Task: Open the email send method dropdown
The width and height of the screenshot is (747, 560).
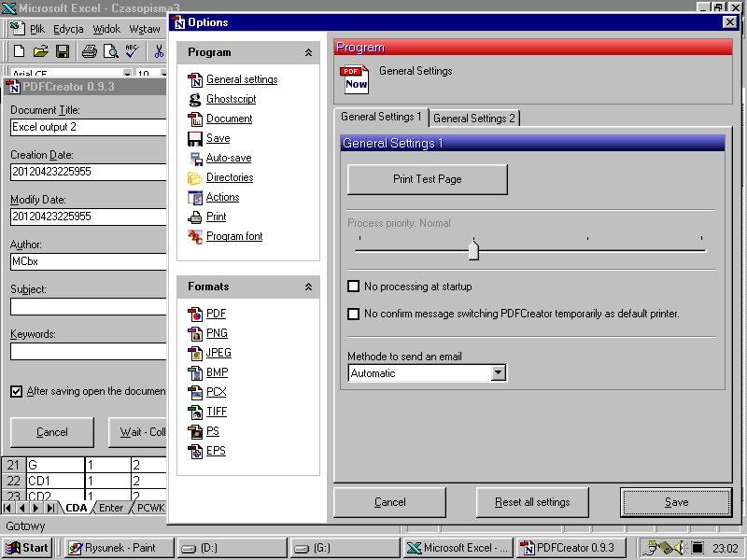Action: pos(498,373)
